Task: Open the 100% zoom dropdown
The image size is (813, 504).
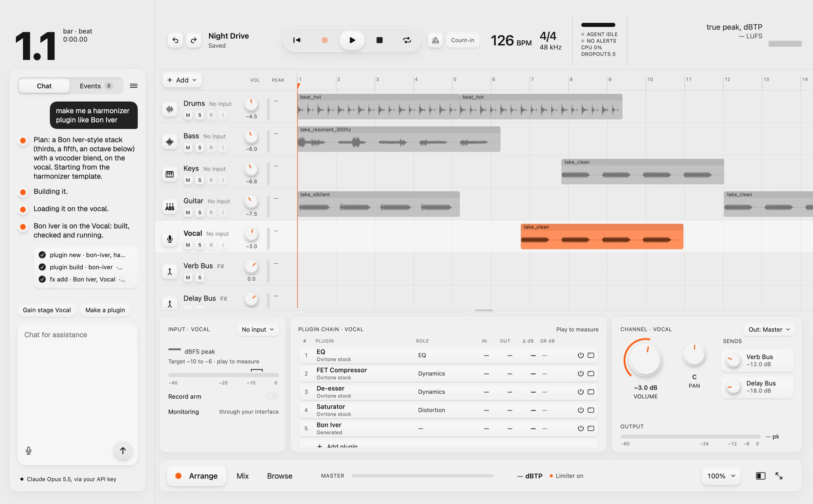Action: click(x=721, y=476)
